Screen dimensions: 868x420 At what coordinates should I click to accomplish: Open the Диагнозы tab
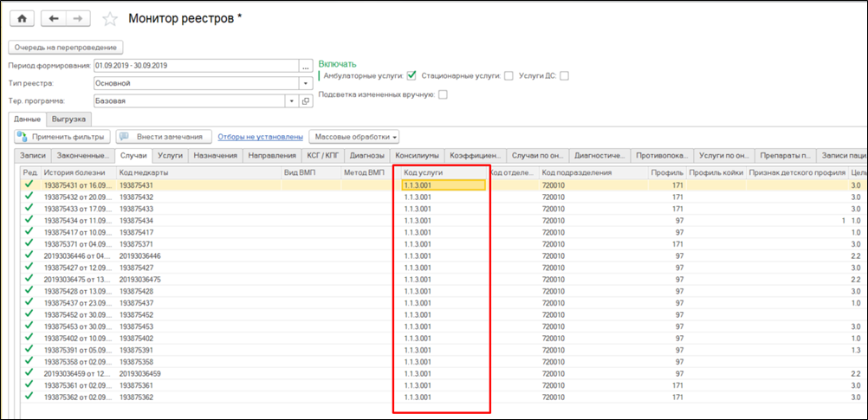point(368,156)
